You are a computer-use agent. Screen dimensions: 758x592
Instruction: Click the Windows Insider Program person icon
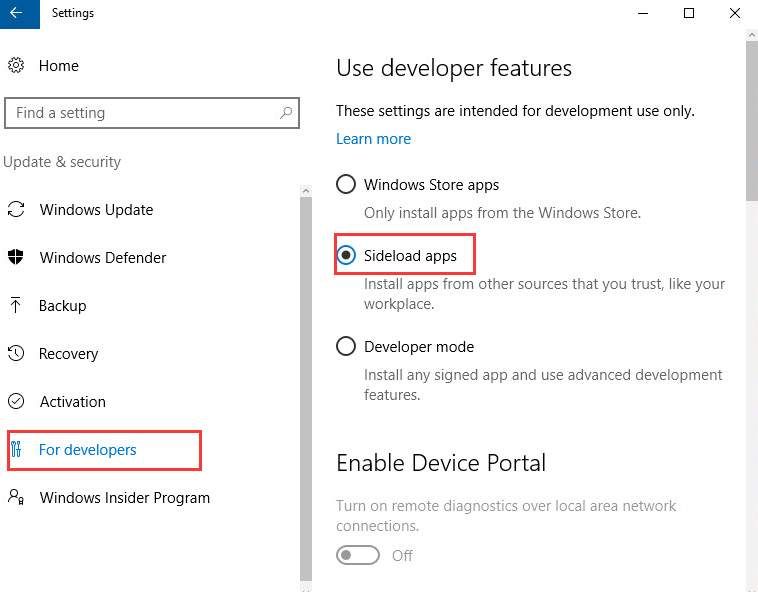[16, 497]
